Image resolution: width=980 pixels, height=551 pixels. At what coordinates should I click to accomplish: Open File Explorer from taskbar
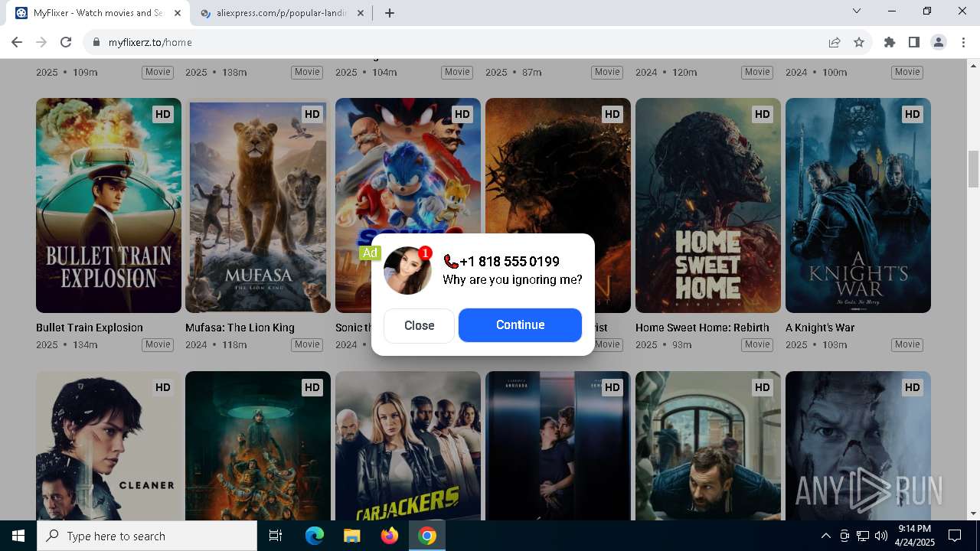(x=351, y=536)
